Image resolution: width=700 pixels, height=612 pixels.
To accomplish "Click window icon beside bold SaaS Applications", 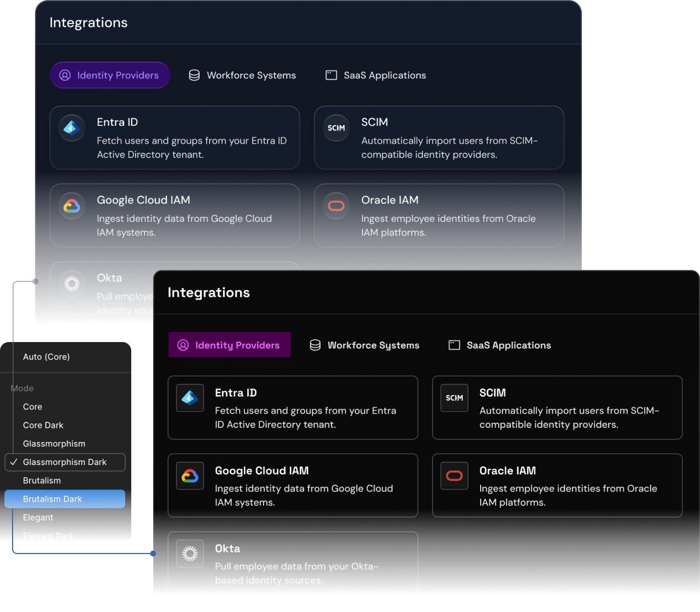I will 454,345.
